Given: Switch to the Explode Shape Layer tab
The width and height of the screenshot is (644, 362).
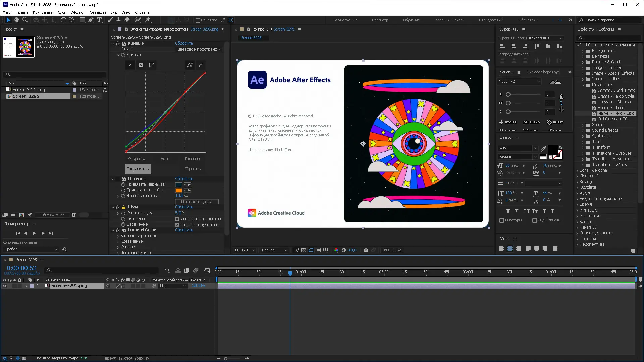Looking at the screenshot, I should 543,72.
